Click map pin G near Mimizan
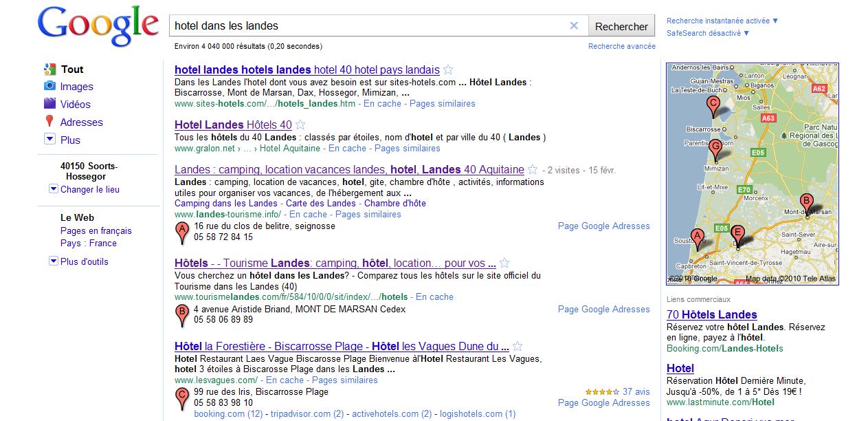This screenshot has height=421, width=868. (x=715, y=149)
